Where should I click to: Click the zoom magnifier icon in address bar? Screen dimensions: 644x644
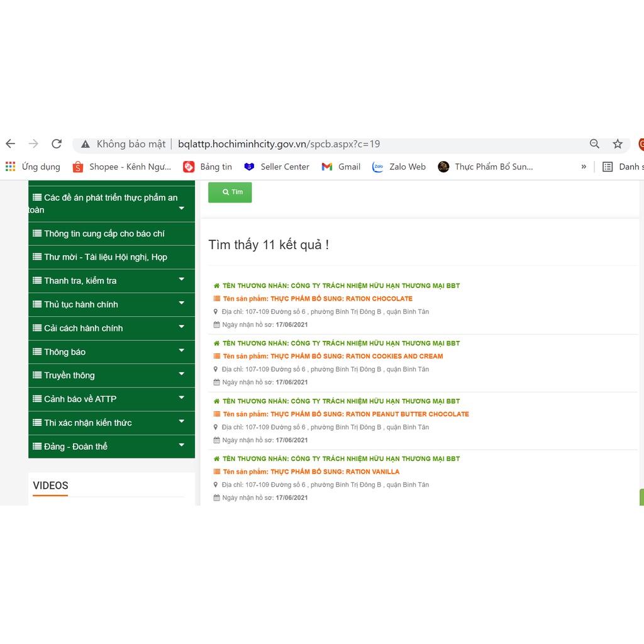tap(594, 144)
